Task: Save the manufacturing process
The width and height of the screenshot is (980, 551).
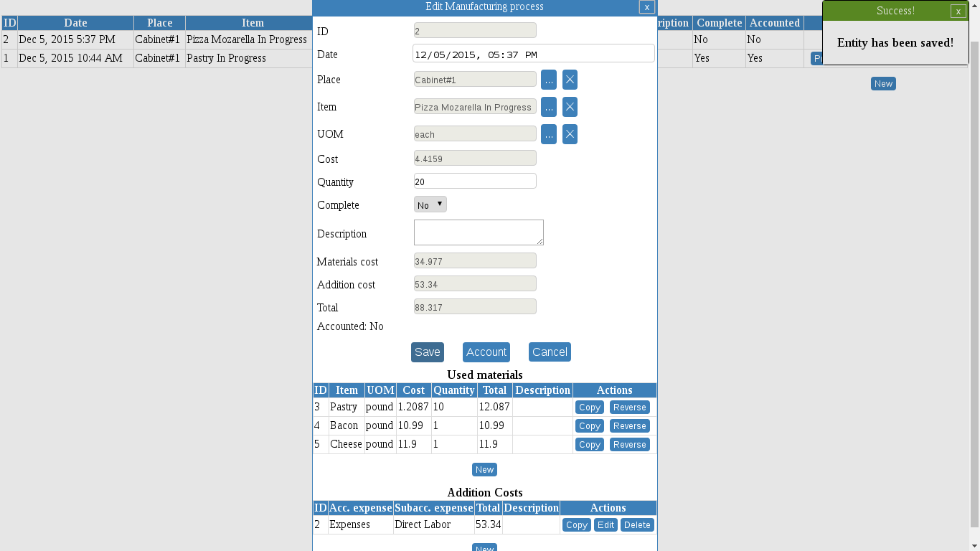Action: 427,352
